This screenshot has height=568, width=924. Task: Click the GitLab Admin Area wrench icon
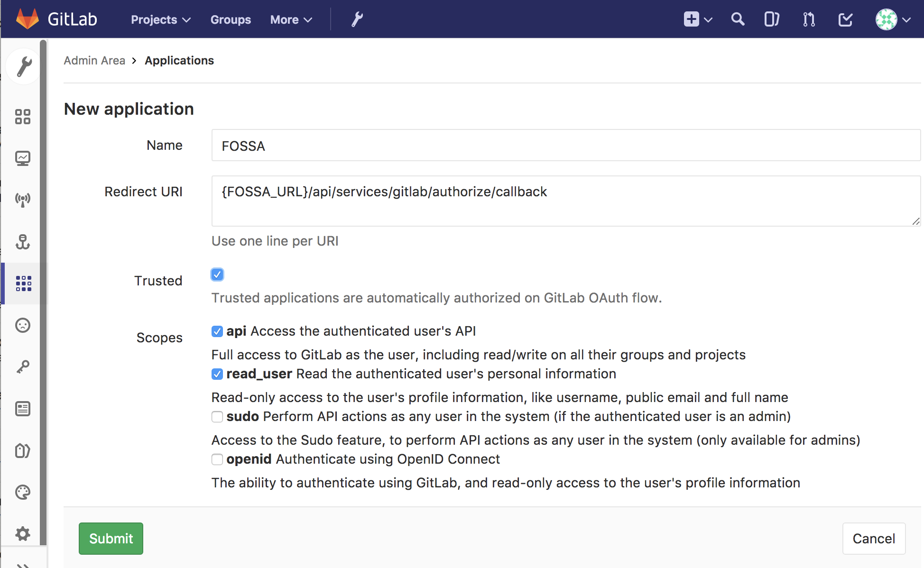(x=357, y=18)
